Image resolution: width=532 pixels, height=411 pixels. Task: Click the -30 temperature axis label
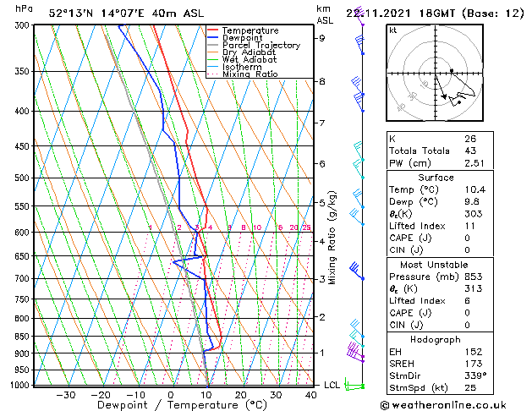tap(66, 395)
